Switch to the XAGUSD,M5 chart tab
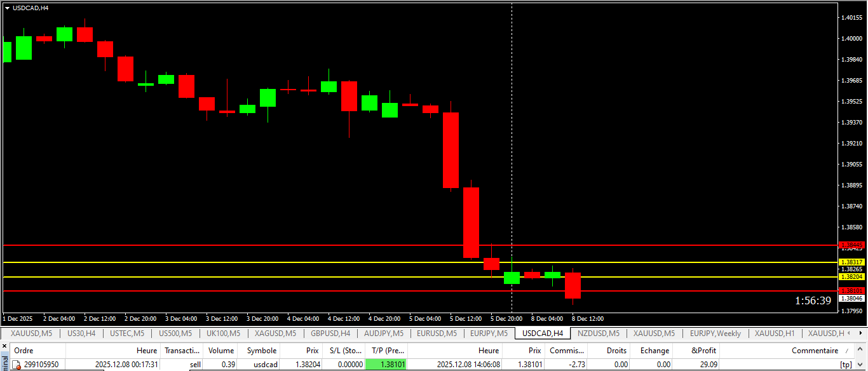The height and width of the screenshot is (371, 868). pos(275,333)
